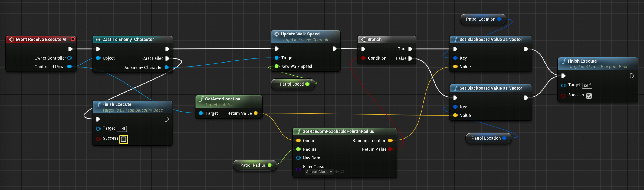This screenshot has width=644, height=190.
Task: Click the Branch node's True execution pin
Action: coord(410,49)
